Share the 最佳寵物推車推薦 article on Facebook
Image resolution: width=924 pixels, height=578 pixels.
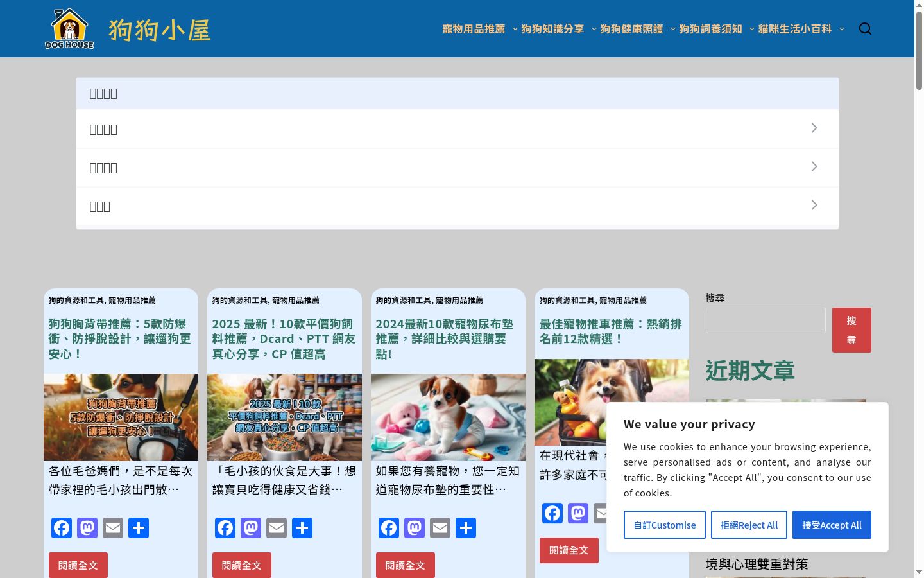[x=552, y=513]
